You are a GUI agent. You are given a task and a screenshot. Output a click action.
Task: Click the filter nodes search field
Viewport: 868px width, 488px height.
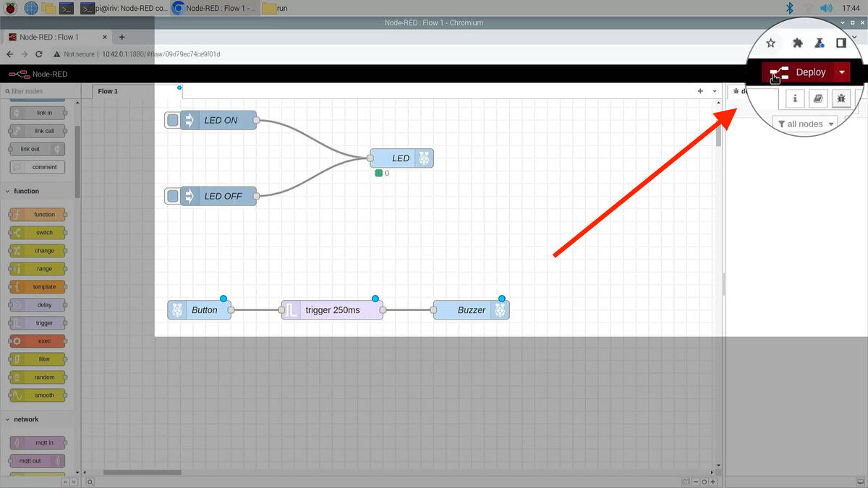(40, 91)
